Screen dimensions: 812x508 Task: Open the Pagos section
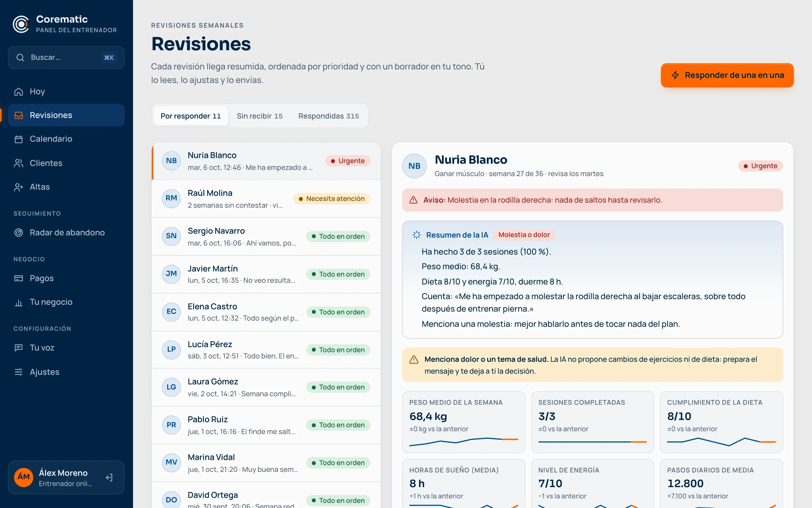coord(66,278)
